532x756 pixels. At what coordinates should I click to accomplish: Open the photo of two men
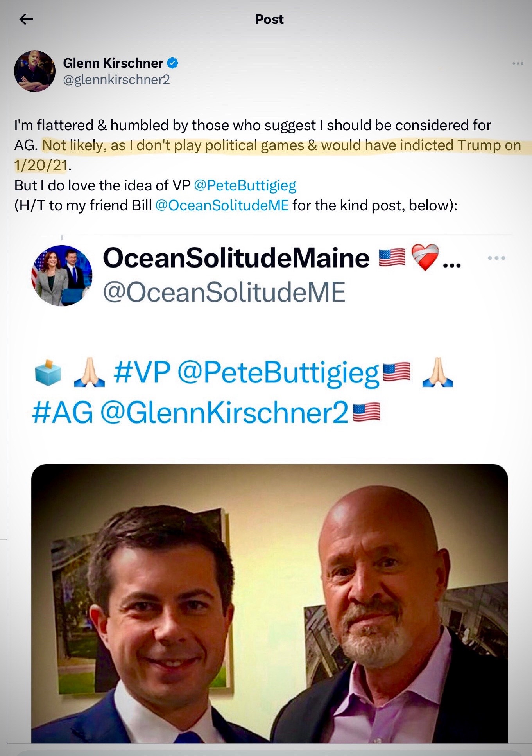[x=269, y=603]
